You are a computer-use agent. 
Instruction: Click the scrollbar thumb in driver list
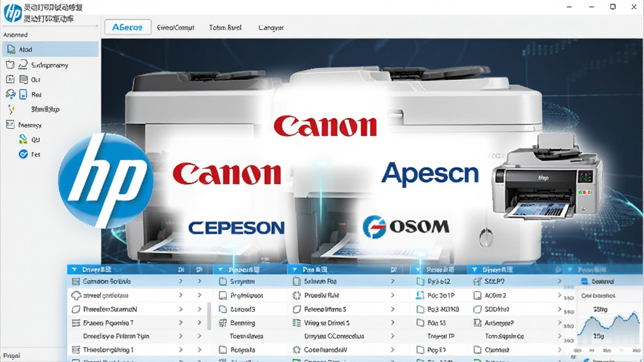click(x=209, y=316)
